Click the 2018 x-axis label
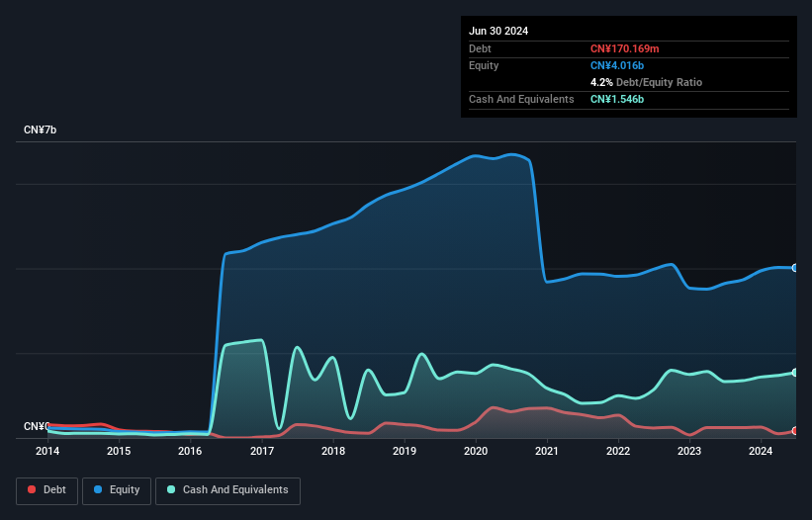Screen dimensions: 812x520 point(333,451)
